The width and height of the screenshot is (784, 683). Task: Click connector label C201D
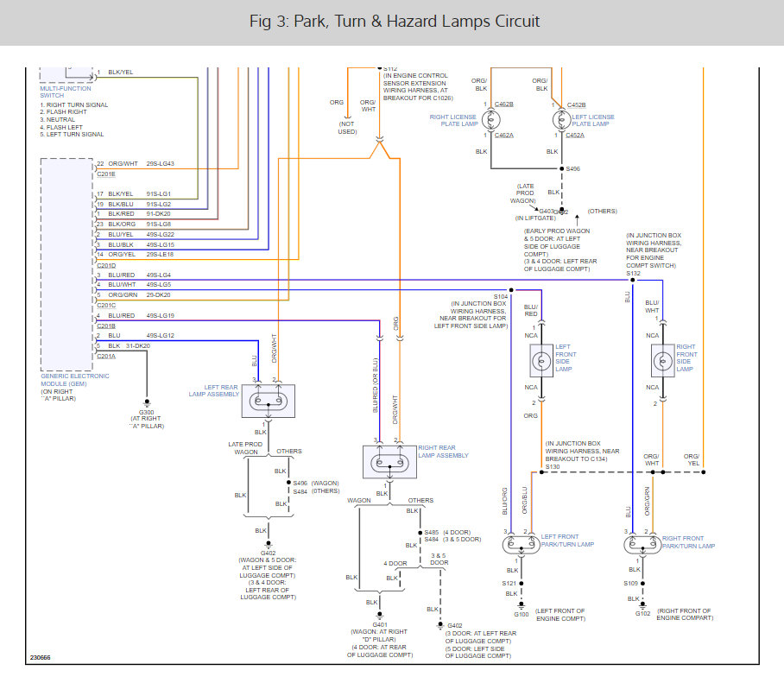click(106, 265)
